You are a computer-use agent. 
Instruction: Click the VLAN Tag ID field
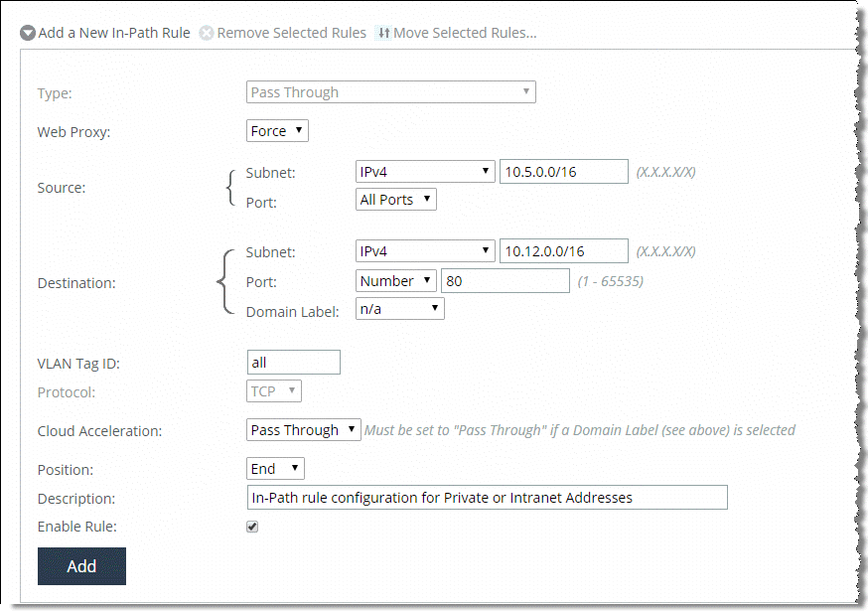tap(293, 363)
